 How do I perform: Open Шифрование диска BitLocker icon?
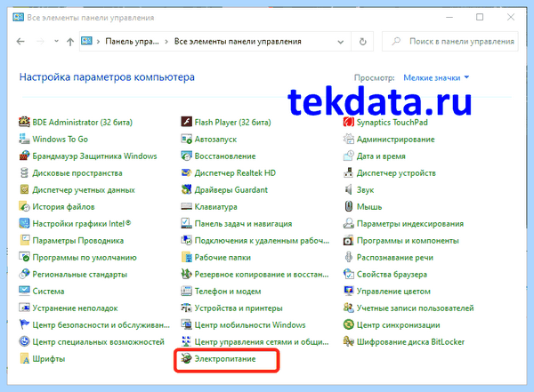[x=348, y=341]
